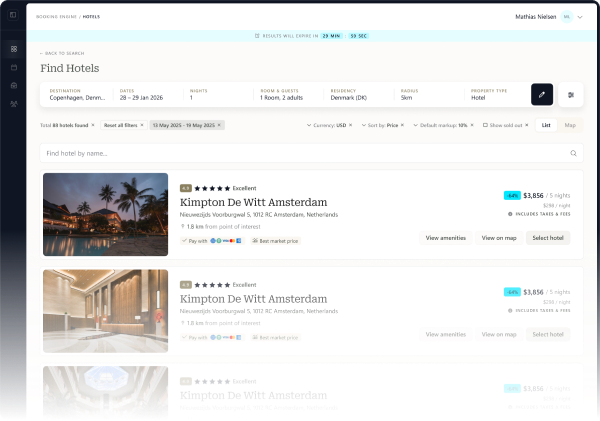Click the expiry timer icon in banner
600x421 pixels.
(257, 36)
